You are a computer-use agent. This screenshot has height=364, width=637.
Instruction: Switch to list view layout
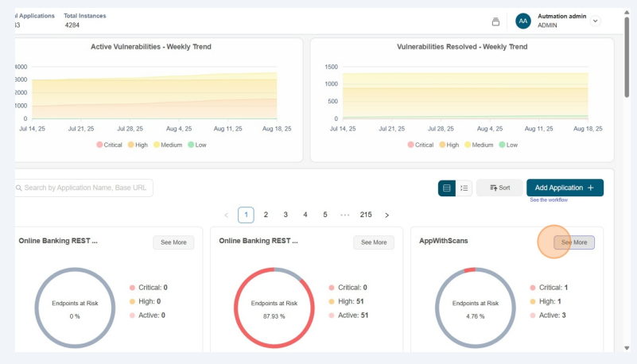pyautogui.click(x=464, y=188)
